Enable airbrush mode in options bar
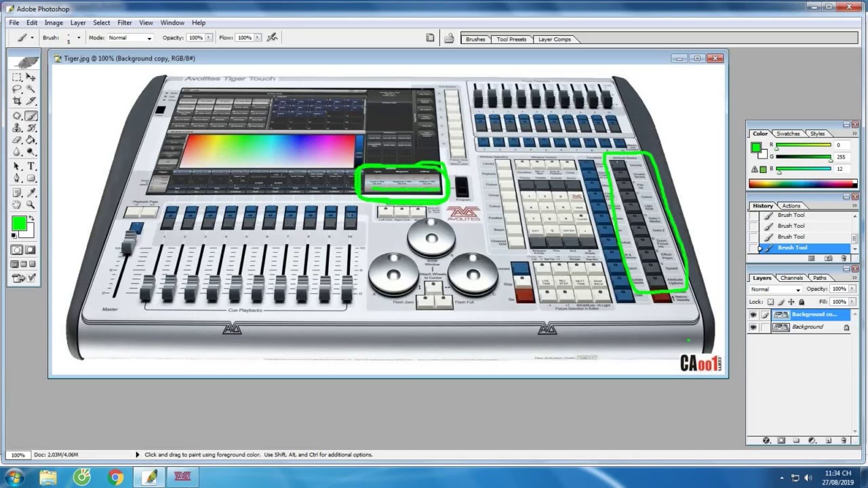868x488 pixels. coord(273,38)
